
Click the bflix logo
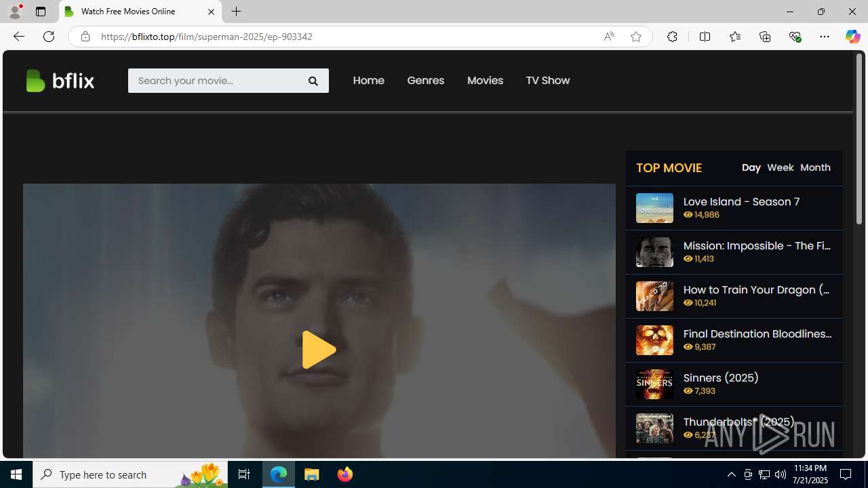(x=60, y=81)
